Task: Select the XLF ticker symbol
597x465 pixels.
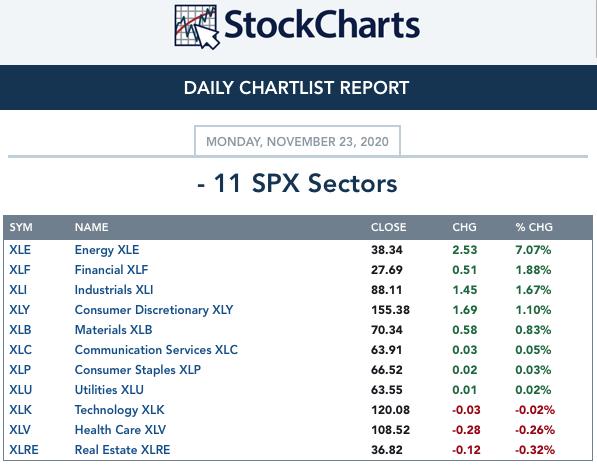Action: tap(19, 270)
